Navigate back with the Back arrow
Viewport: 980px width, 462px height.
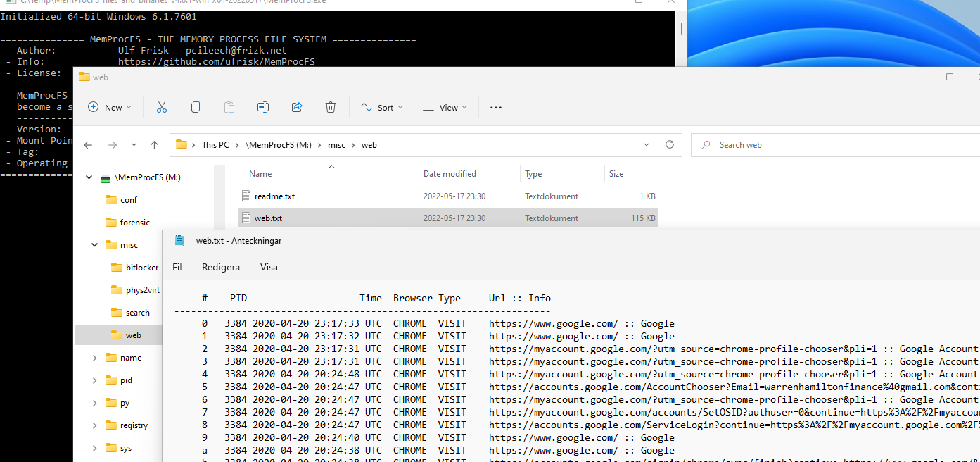88,145
